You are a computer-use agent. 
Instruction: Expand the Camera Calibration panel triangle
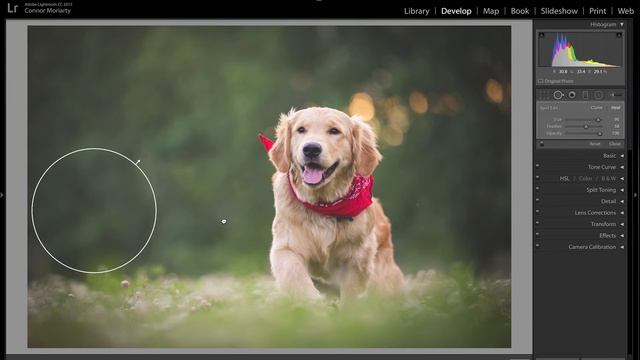click(622, 247)
